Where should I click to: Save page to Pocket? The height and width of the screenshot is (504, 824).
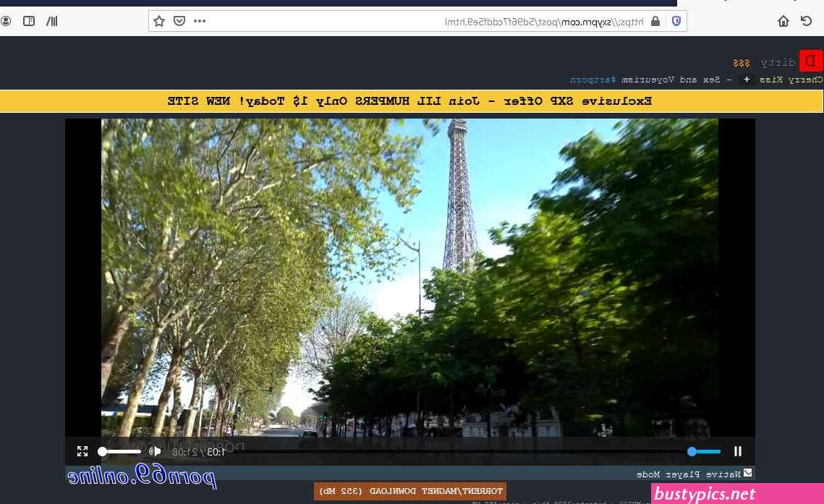[179, 21]
